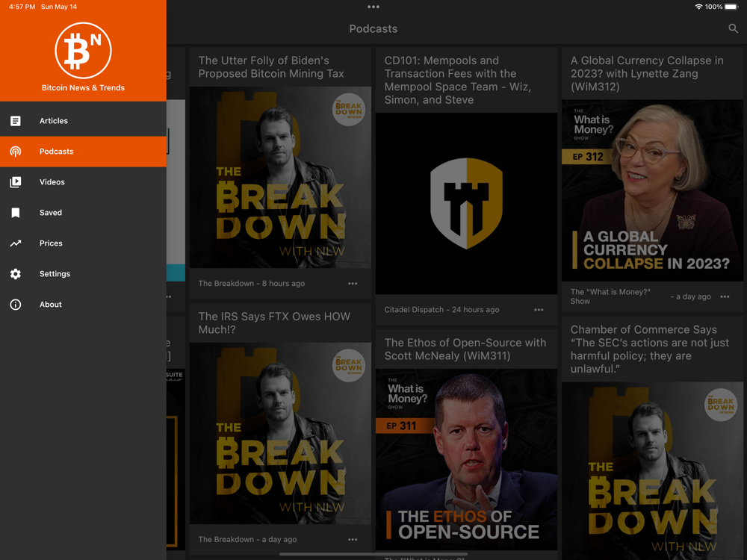Click 'The Breakdown - 8 hours ago' source text

click(x=252, y=283)
